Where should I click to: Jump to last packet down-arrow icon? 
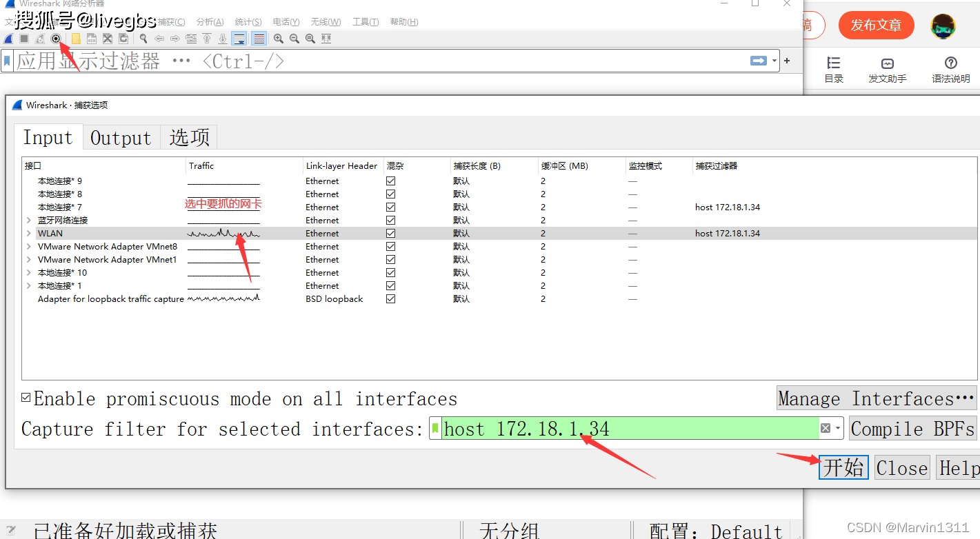point(223,39)
